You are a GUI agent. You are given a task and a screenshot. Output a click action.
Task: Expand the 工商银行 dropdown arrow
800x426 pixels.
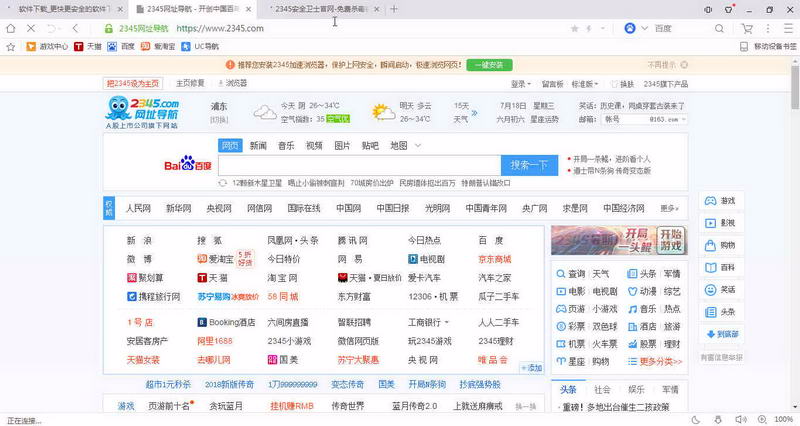pos(447,322)
